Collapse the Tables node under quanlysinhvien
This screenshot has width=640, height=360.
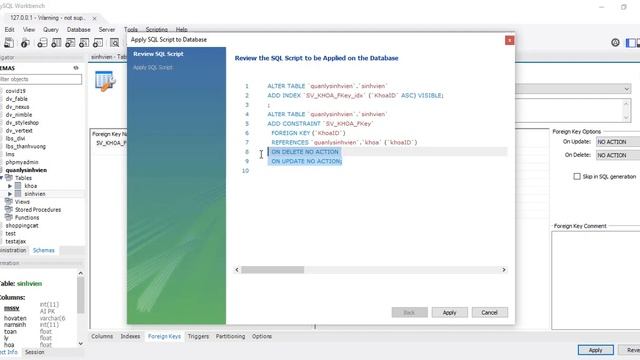(2, 178)
